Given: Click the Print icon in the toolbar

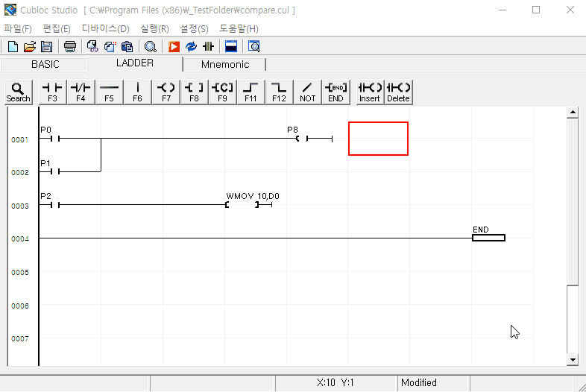Looking at the screenshot, I should point(69,46).
